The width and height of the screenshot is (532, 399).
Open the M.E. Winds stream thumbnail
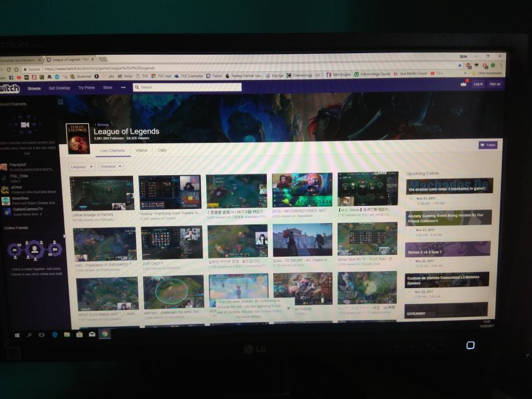[x=368, y=189]
